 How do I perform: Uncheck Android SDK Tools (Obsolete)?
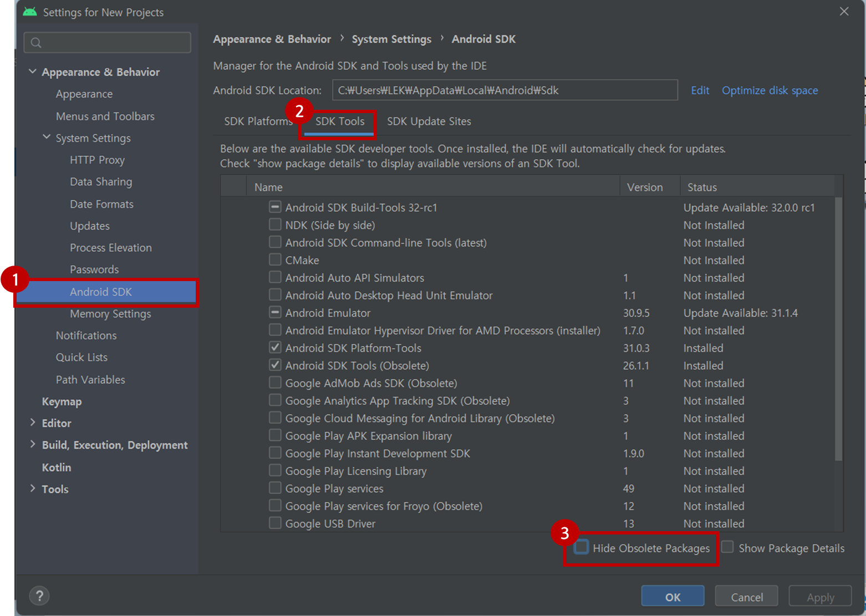pos(275,365)
